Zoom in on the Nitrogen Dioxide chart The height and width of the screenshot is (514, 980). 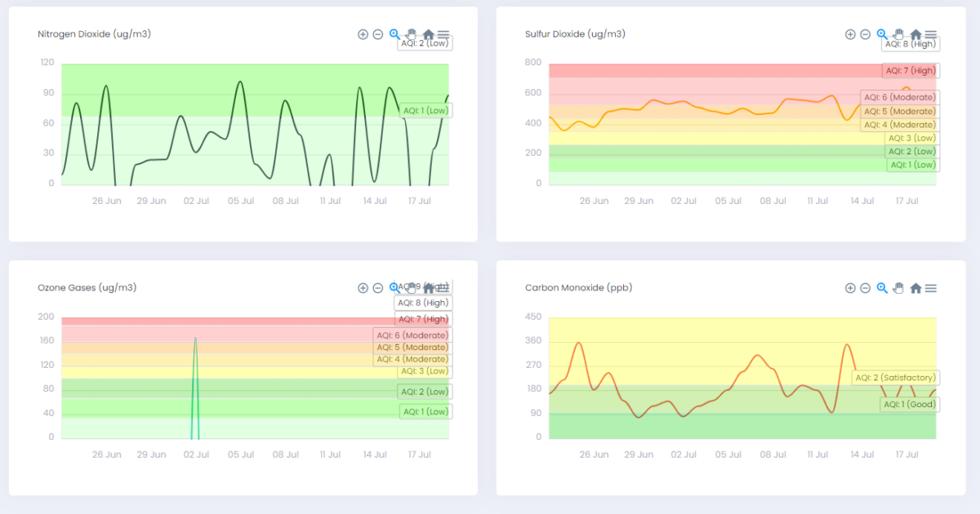363,34
